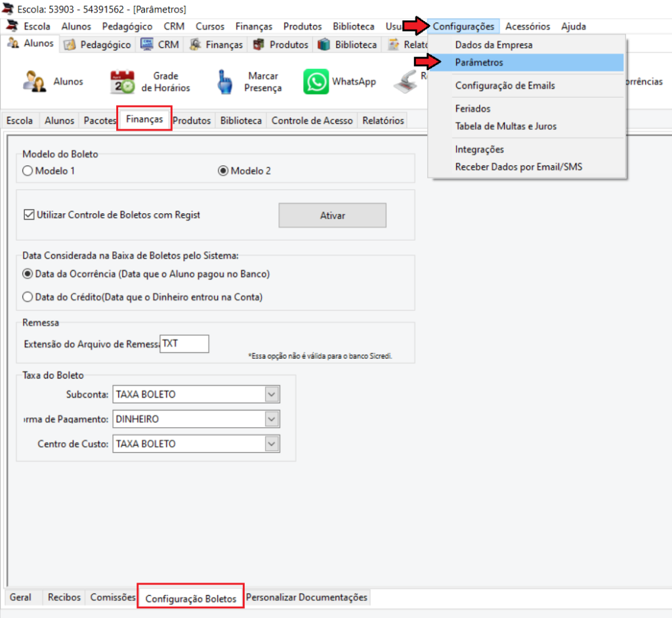Select the Relatórios ribbon tab with icon
This screenshot has height=618, width=672.
(x=406, y=45)
